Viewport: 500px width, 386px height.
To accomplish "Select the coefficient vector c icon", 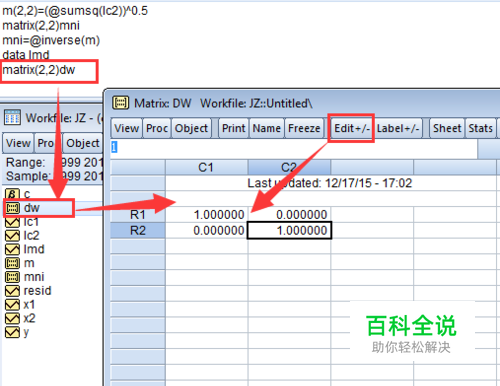I will point(12,194).
